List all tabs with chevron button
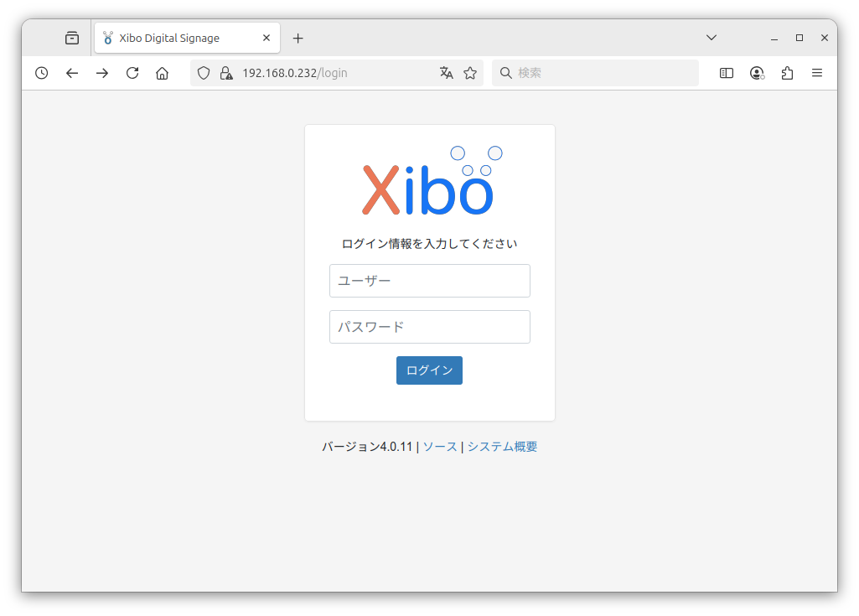The image size is (859, 616). pyautogui.click(x=712, y=38)
